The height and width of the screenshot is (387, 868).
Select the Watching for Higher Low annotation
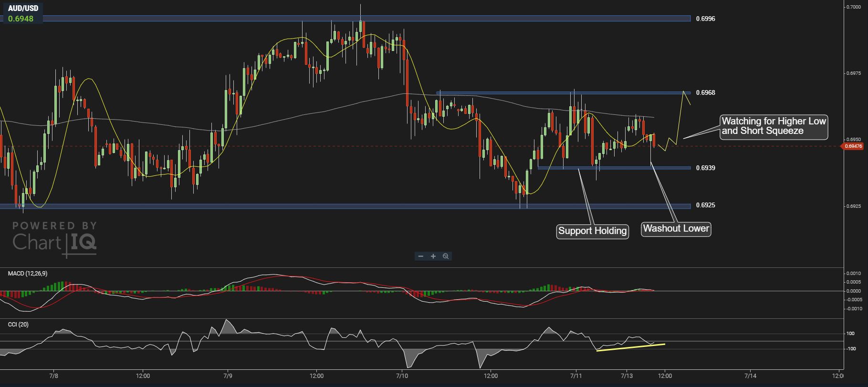[x=774, y=126]
